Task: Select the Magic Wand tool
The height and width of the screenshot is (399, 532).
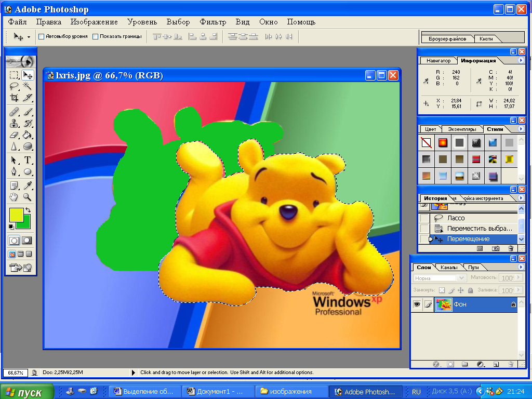Action: (x=28, y=86)
